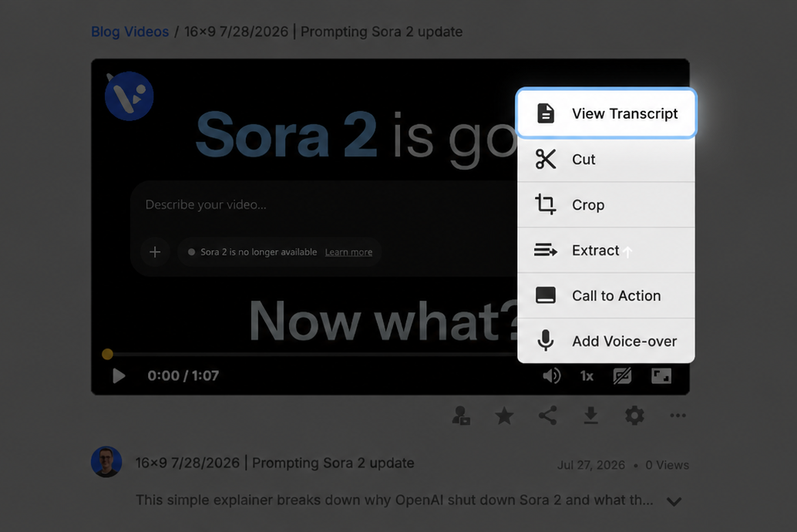Click the microphone voice-over icon
797x532 pixels.
click(x=546, y=340)
